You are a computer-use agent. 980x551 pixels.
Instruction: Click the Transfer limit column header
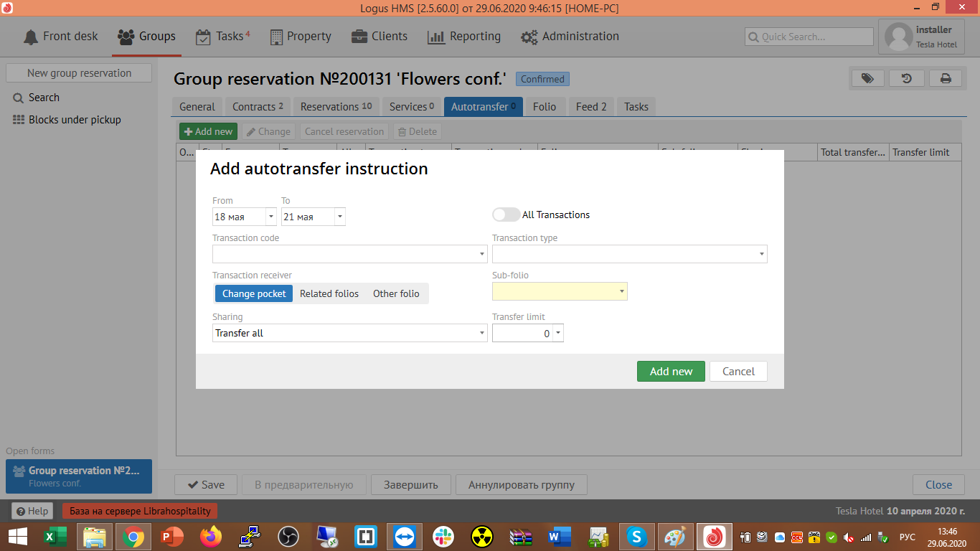925,152
